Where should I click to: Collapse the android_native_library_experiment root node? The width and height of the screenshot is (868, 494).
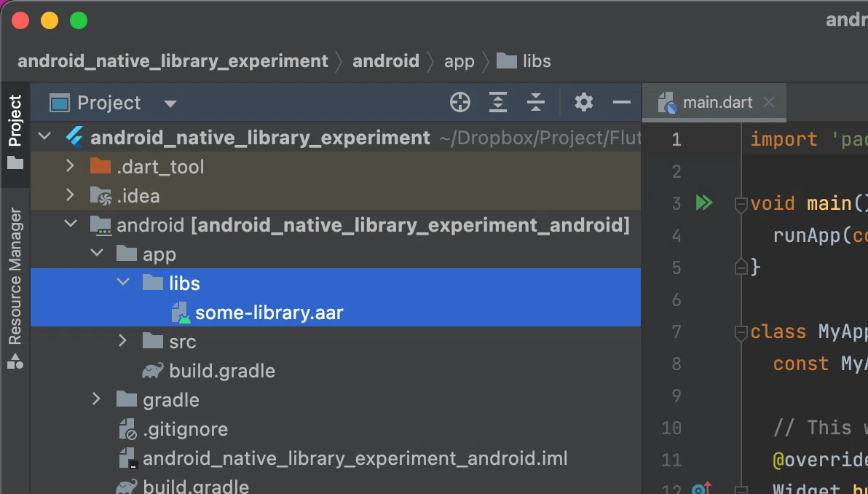point(45,136)
